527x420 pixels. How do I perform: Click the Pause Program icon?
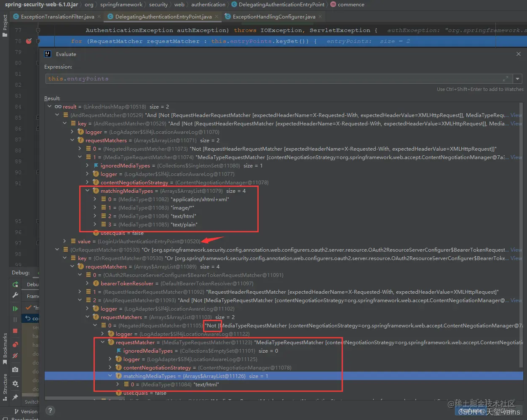click(16, 319)
